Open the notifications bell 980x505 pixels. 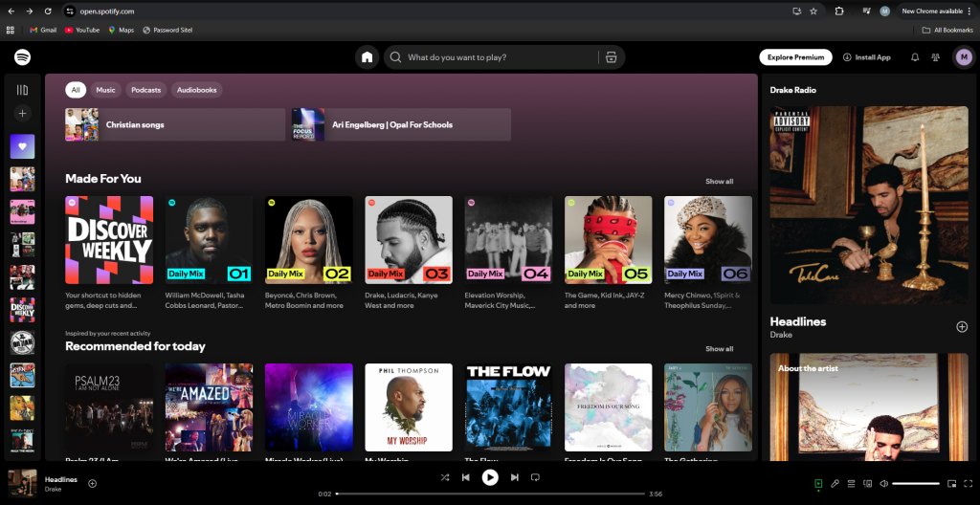(x=914, y=57)
